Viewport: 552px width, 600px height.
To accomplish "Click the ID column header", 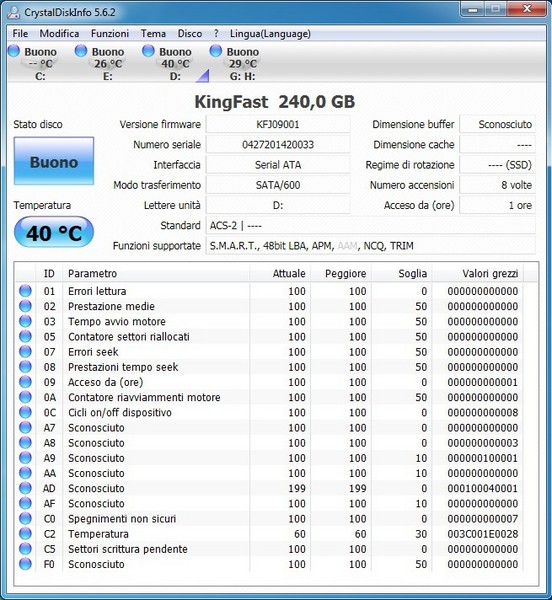I will pyautogui.click(x=49, y=274).
